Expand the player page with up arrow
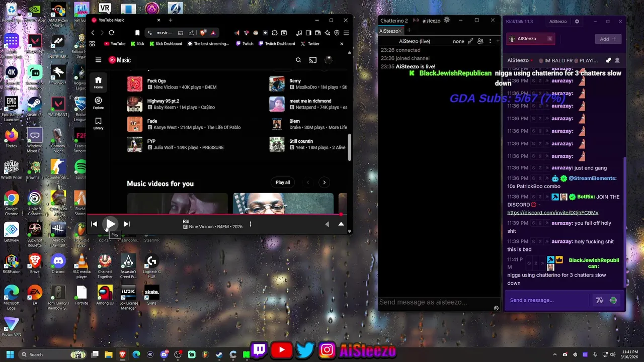 point(341,224)
